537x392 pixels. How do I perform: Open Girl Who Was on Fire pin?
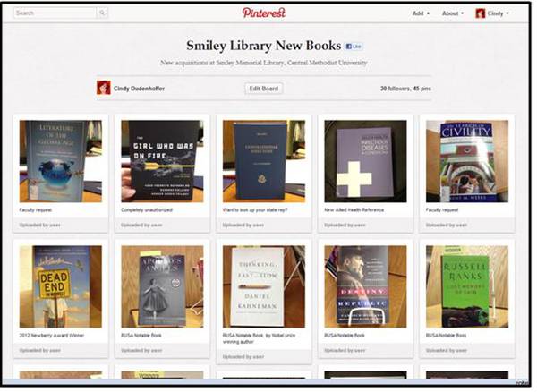point(162,161)
